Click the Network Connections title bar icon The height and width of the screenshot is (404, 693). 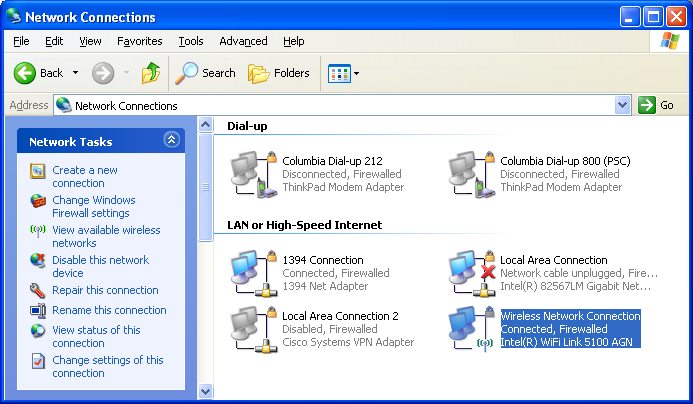pyautogui.click(x=14, y=16)
